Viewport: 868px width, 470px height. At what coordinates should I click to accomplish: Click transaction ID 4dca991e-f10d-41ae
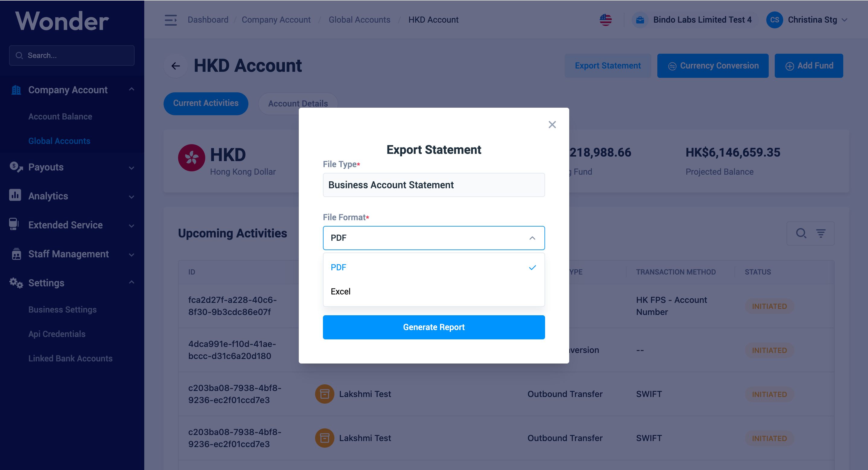point(232,350)
